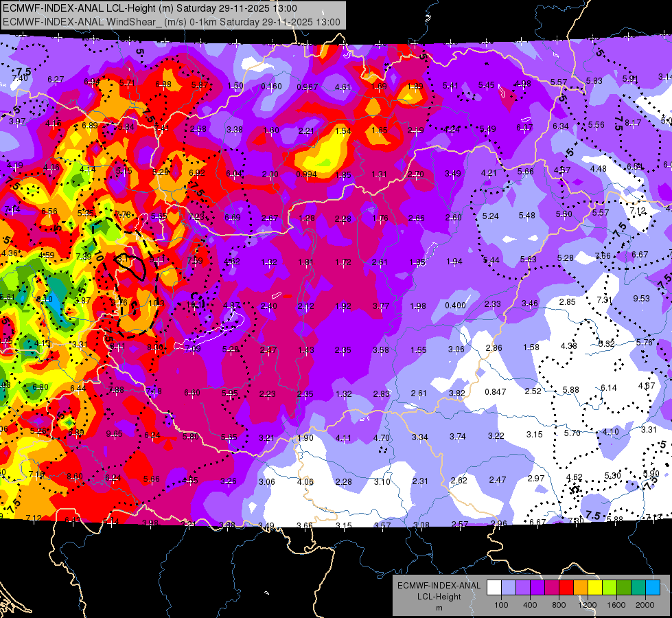Image resolution: width=672 pixels, height=618 pixels.
Task: Select the grid value 4.70
Action: pos(382,438)
